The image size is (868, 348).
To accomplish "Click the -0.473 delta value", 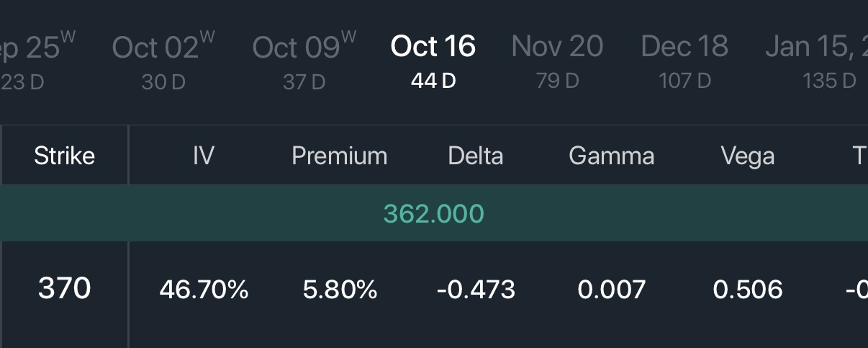I will pos(476,290).
